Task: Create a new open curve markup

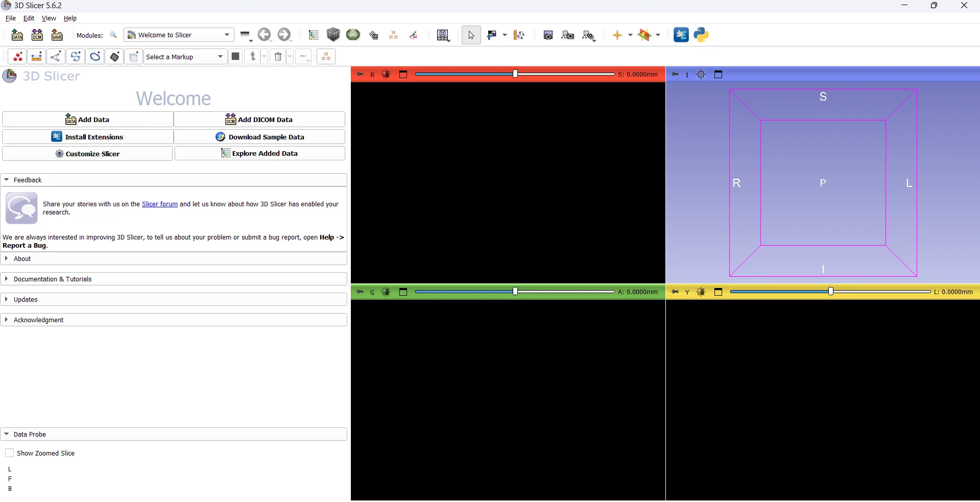Action: (76, 56)
